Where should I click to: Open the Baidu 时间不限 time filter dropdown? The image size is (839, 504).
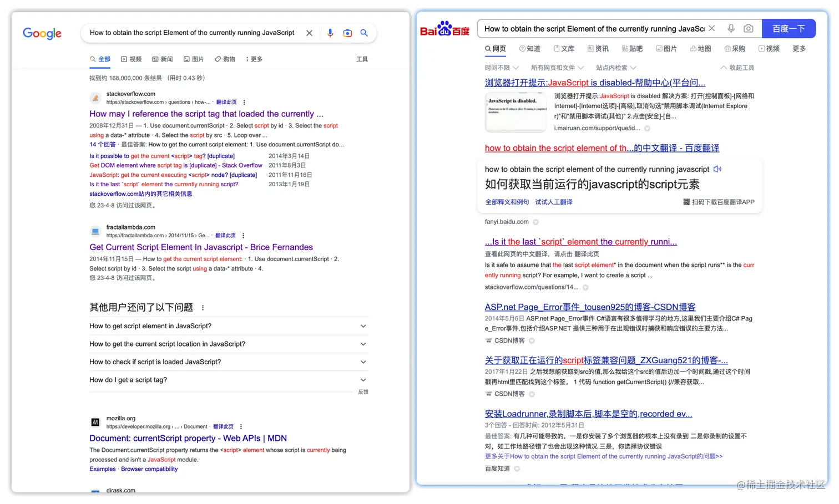502,68
